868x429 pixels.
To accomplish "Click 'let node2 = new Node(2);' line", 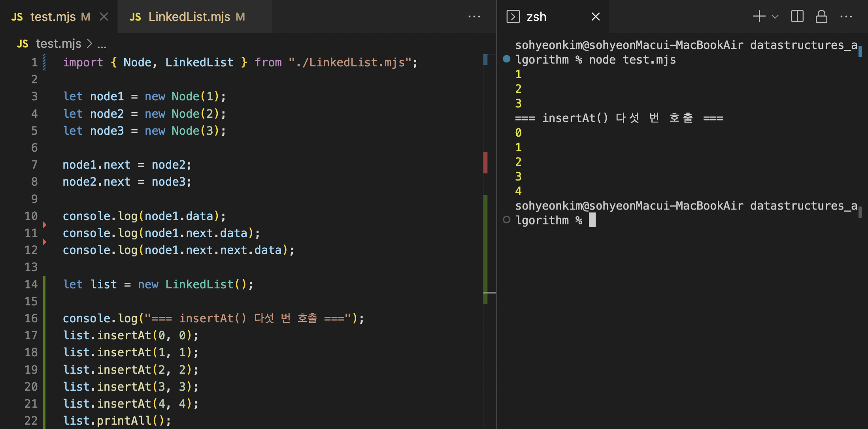I will [x=144, y=114].
